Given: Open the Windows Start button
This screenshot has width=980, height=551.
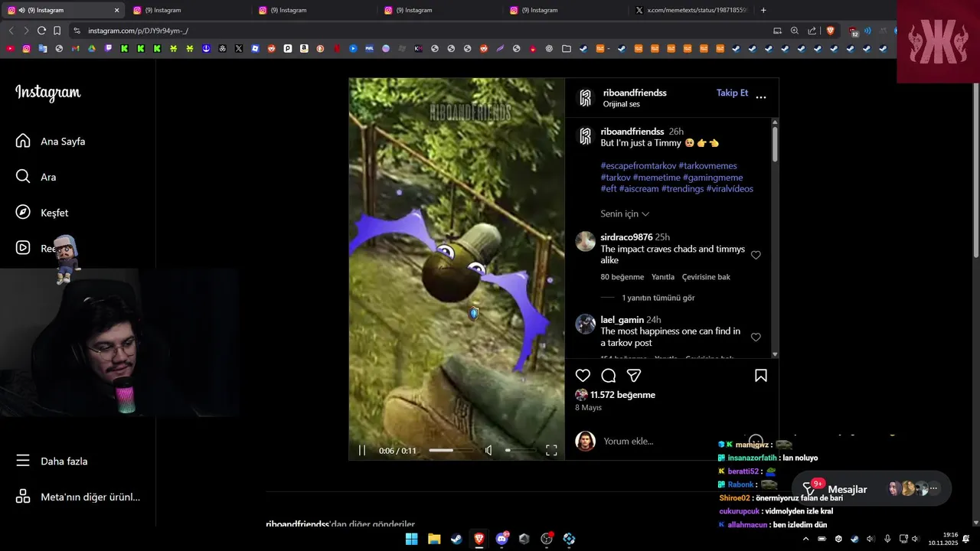Looking at the screenshot, I should click(x=411, y=539).
